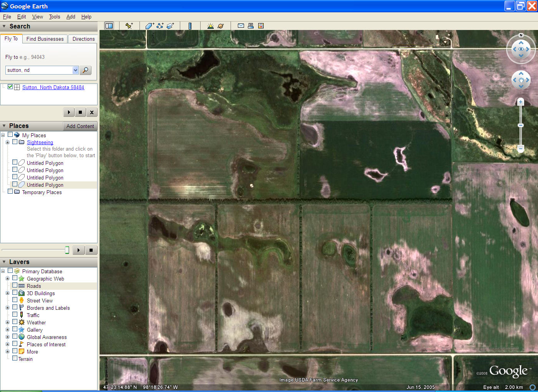The image size is (538, 392).
Task: Collapse the Primary Database tree node
Action: (x=3, y=271)
